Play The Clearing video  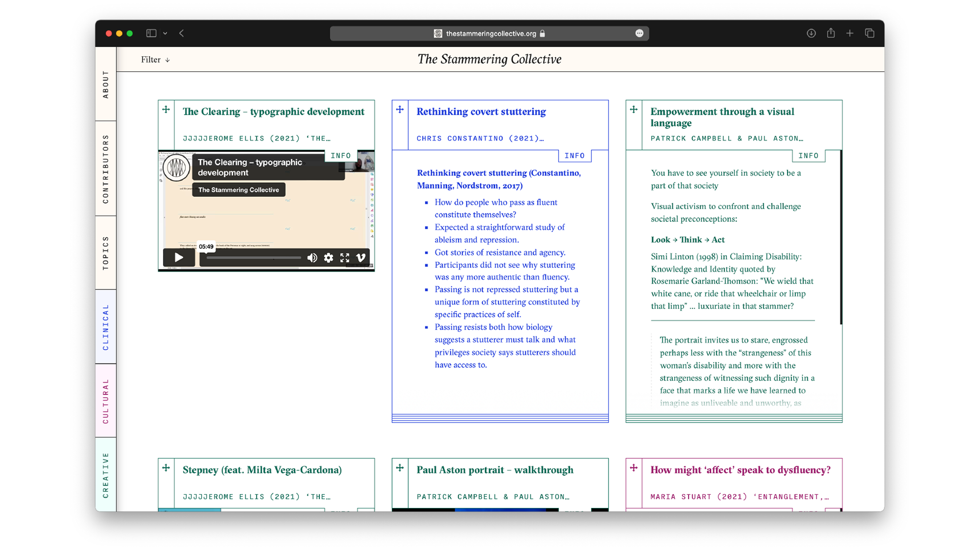179,258
